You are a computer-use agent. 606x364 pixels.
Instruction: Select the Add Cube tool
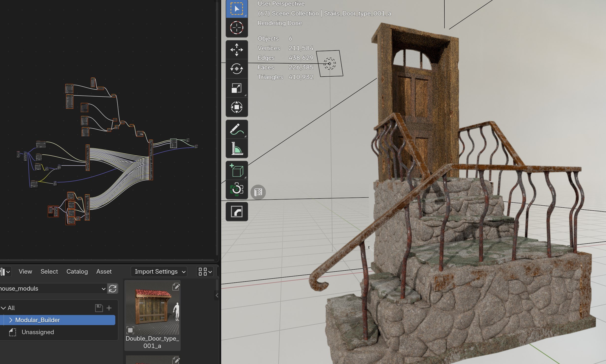pyautogui.click(x=236, y=170)
